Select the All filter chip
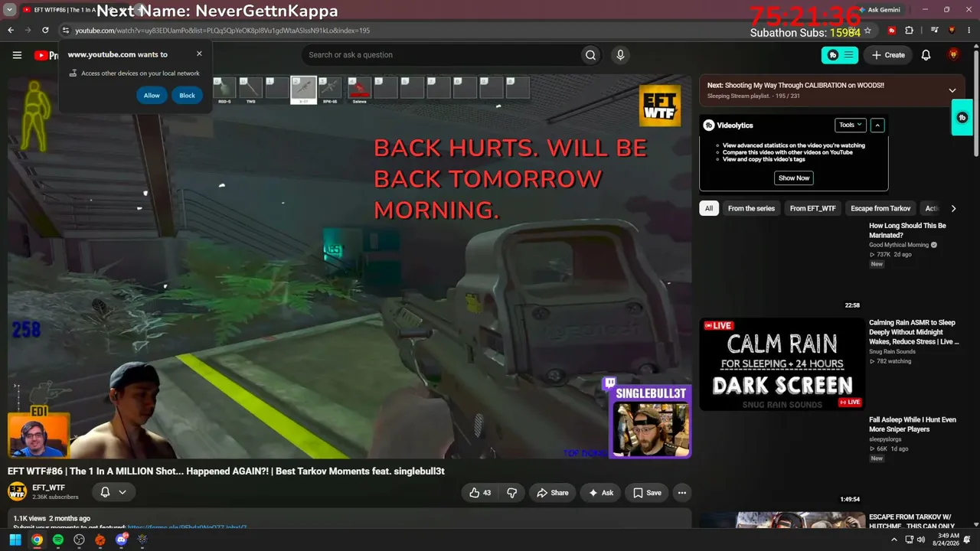 [x=709, y=208]
